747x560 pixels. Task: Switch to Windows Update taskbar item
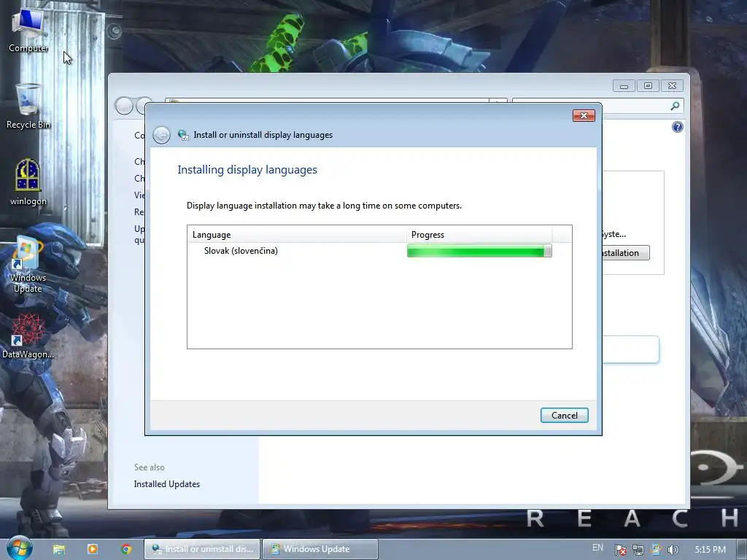[320, 549]
